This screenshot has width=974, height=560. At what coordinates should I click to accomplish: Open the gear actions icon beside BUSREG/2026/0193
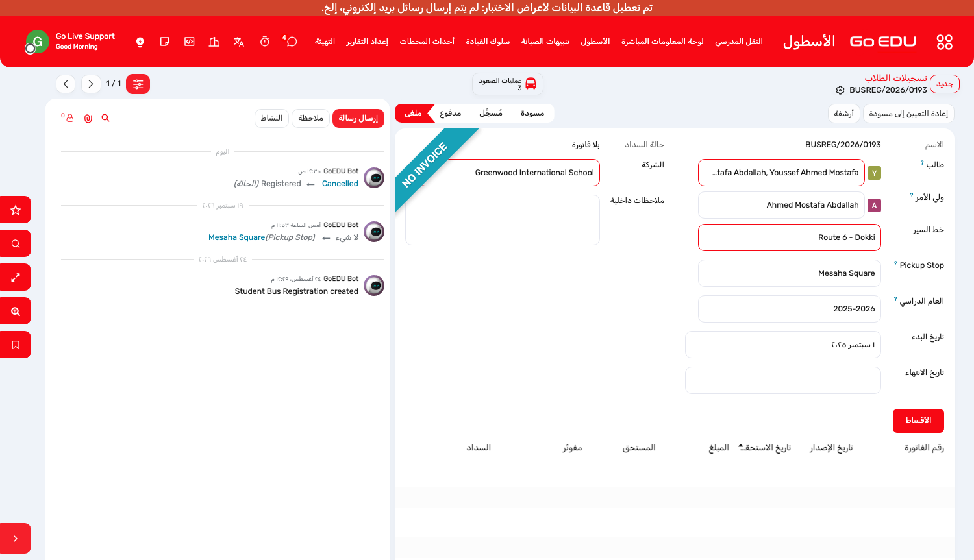click(840, 90)
